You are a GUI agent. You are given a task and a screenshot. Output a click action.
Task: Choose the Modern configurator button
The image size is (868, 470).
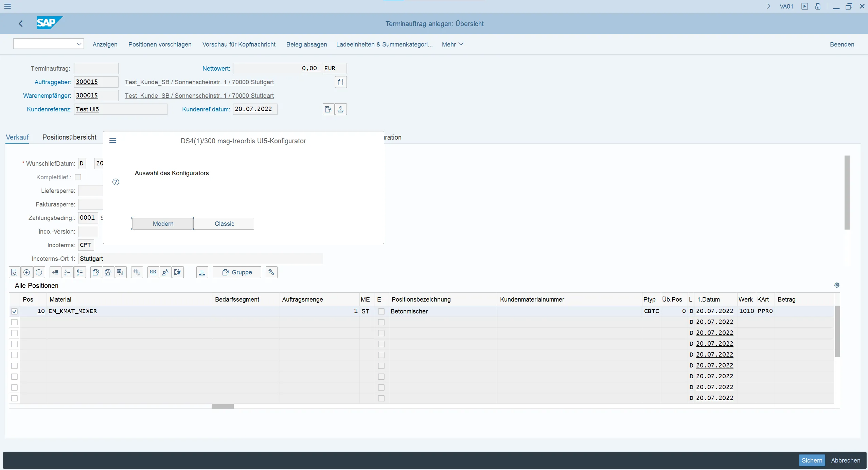pyautogui.click(x=163, y=224)
